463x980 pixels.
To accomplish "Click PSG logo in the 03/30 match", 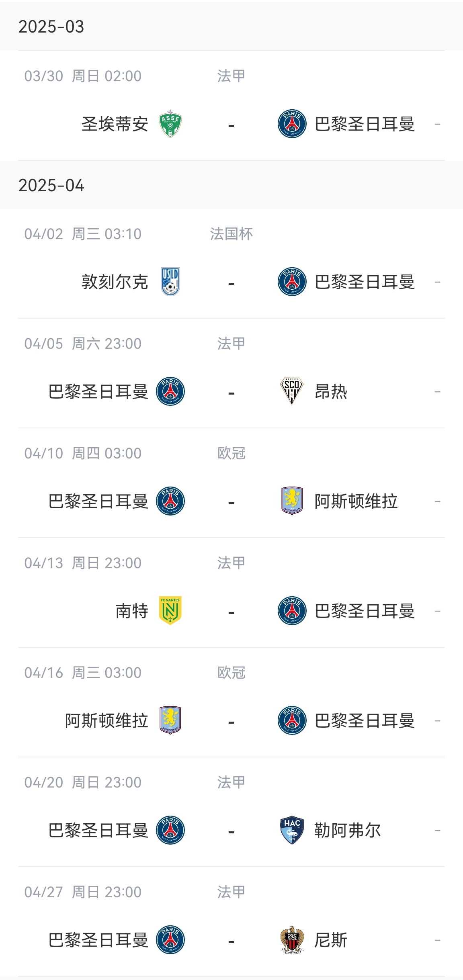I will (292, 124).
